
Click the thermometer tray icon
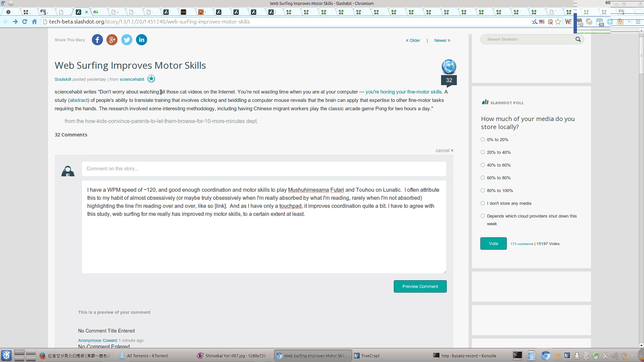(586, 356)
